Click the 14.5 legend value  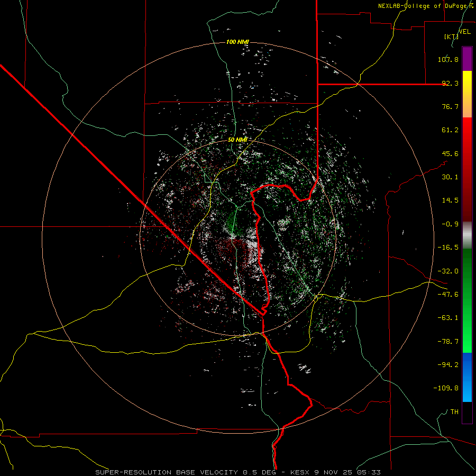pos(450,200)
